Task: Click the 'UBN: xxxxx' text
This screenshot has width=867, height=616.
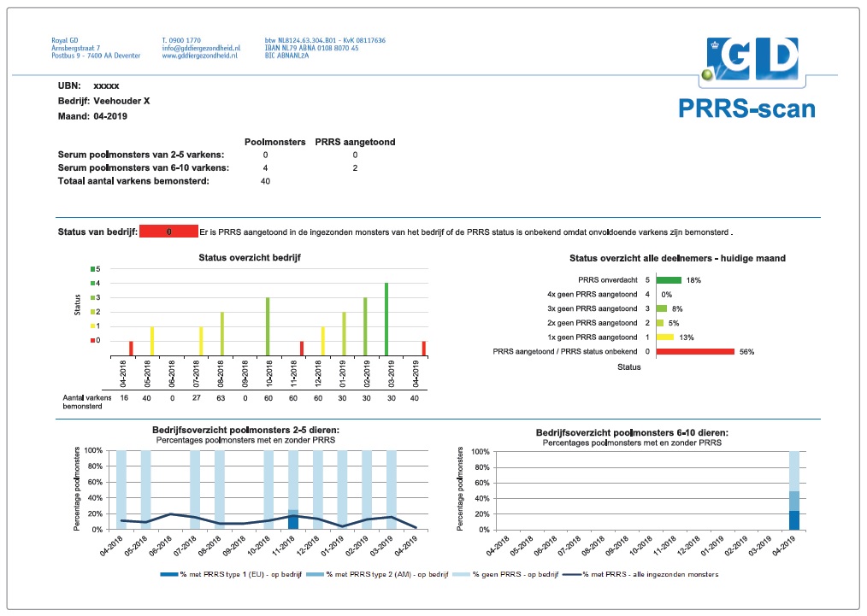Action: (88, 85)
